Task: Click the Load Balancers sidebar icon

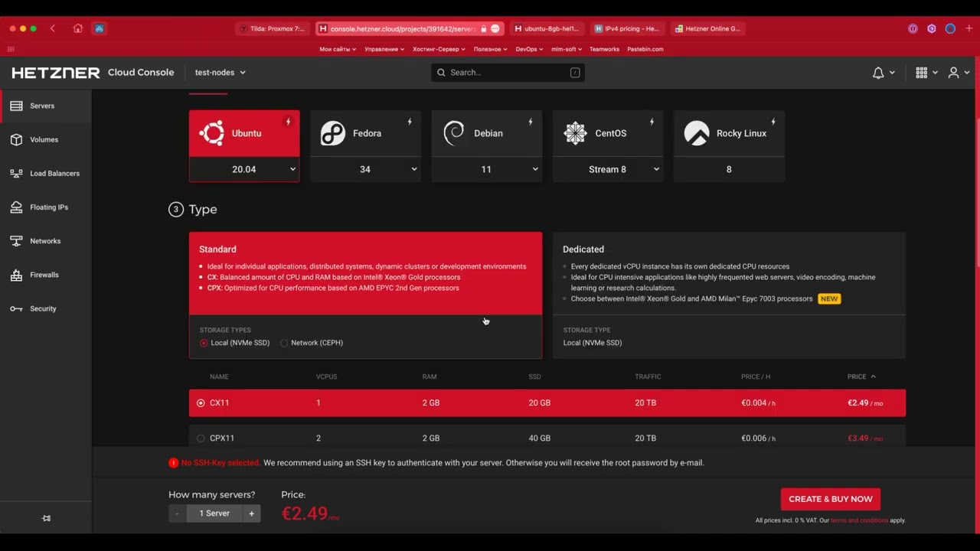Action: coord(16,173)
